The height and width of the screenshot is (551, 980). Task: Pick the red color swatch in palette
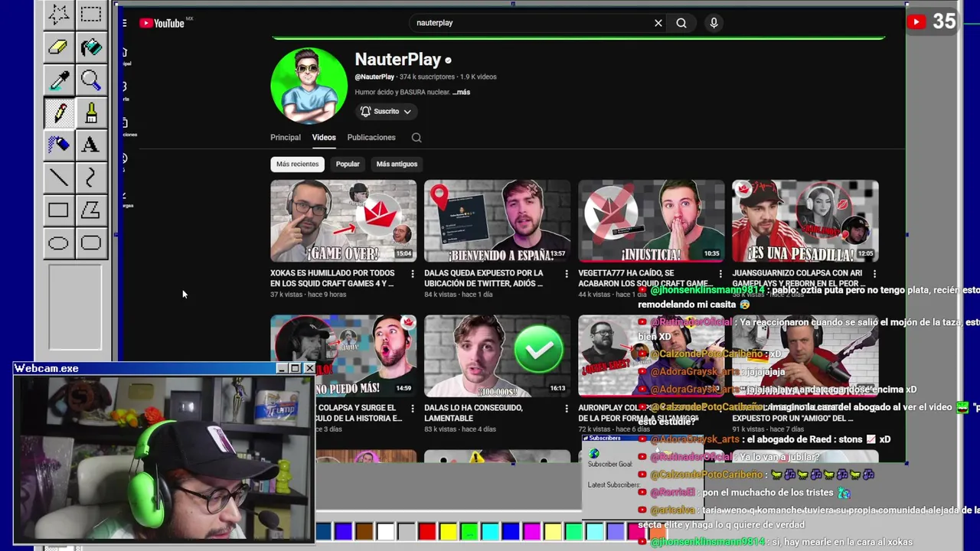(x=427, y=530)
